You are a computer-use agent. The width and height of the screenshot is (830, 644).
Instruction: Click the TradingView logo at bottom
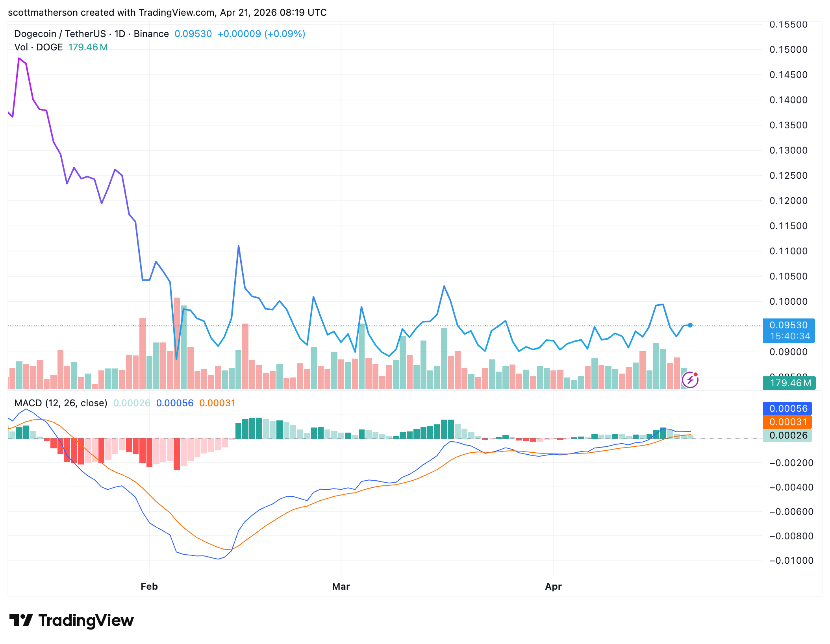(72, 620)
